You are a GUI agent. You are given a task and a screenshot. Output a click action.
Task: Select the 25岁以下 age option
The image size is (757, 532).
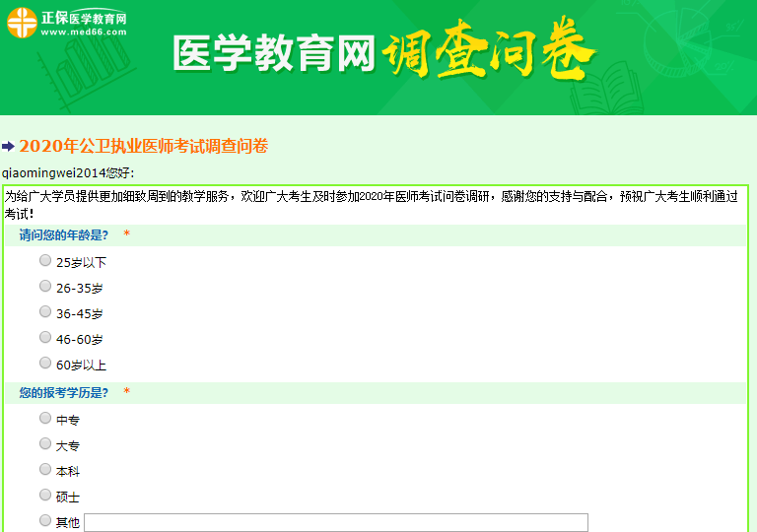coord(45,261)
